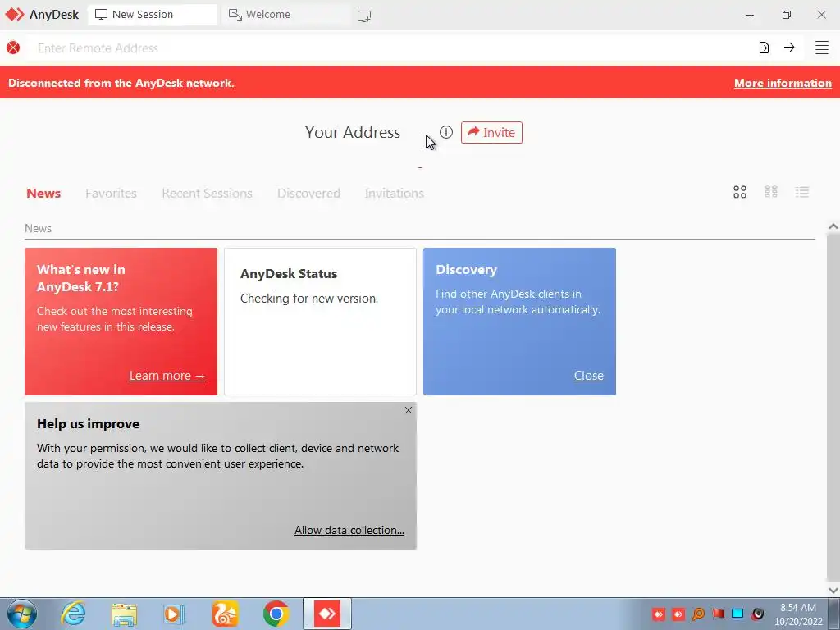840x630 pixels.
Task: Switch to list view layout
Action: 802,192
